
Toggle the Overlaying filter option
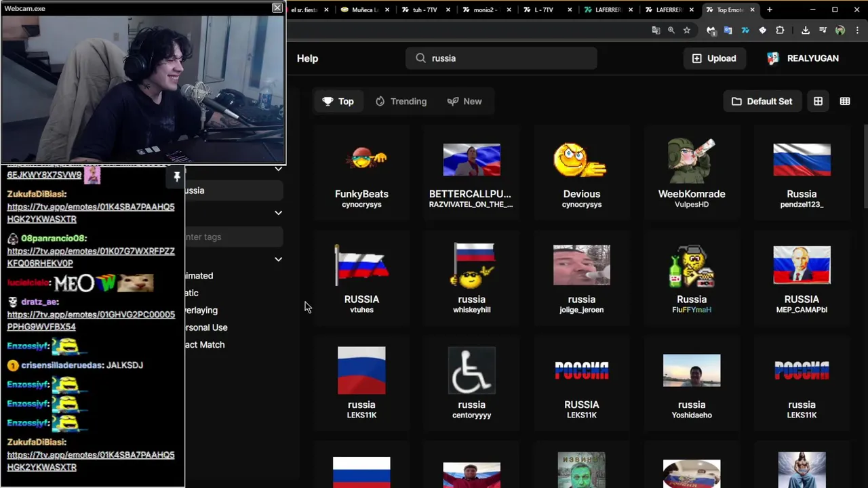coord(201,310)
